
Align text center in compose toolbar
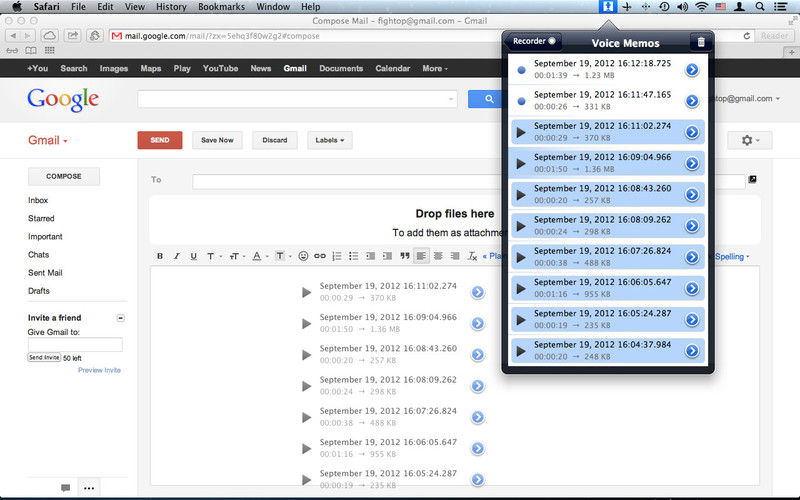click(438, 256)
